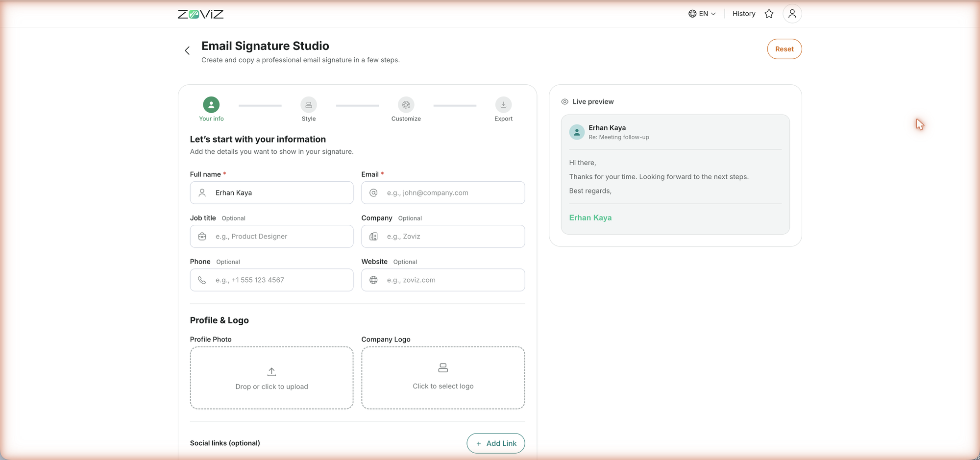Screen dimensions: 980x460
Task: Click the Email input field
Action: coord(443,193)
